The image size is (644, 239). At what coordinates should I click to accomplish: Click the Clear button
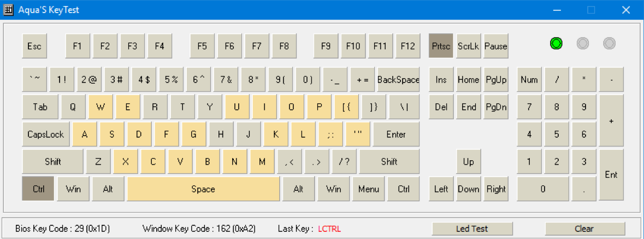584,229
